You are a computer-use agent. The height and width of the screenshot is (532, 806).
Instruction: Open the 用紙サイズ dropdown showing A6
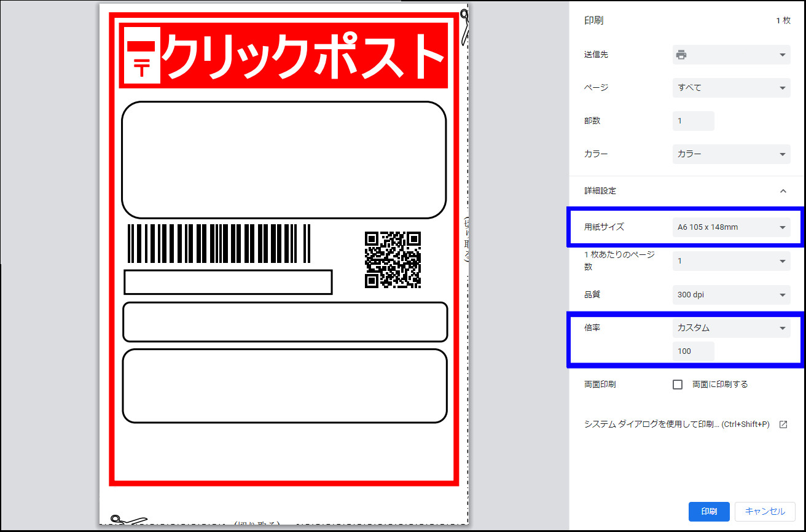point(731,227)
